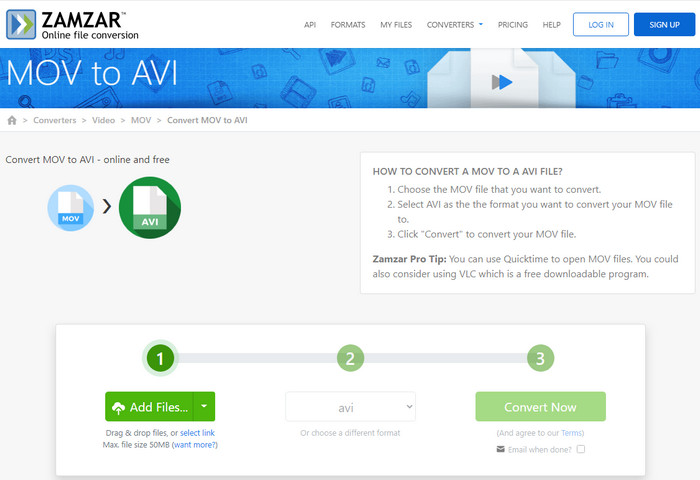Click Converters in the breadcrumb
This screenshot has width=700, height=480.
(x=54, y=120)
